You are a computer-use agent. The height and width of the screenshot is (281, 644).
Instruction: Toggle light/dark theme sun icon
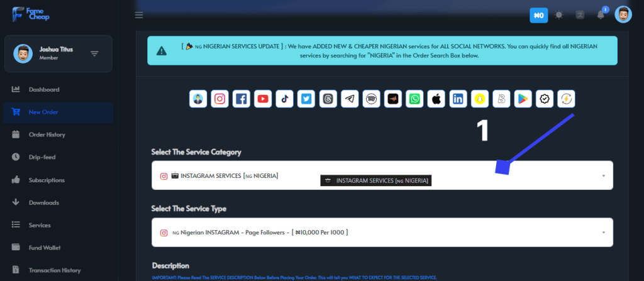558,15
